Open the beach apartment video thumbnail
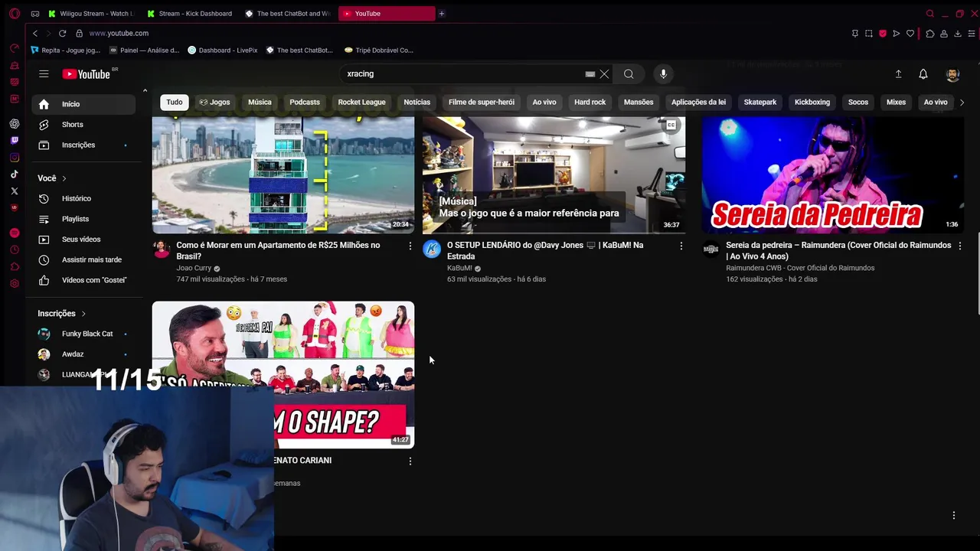This screenshot has height=551, width=980. point(283,175)
